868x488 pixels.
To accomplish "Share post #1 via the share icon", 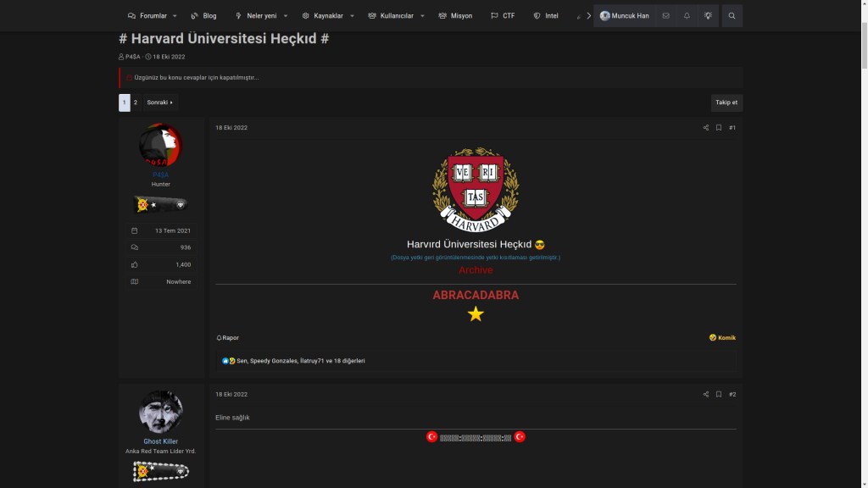I will coord(705,128).
